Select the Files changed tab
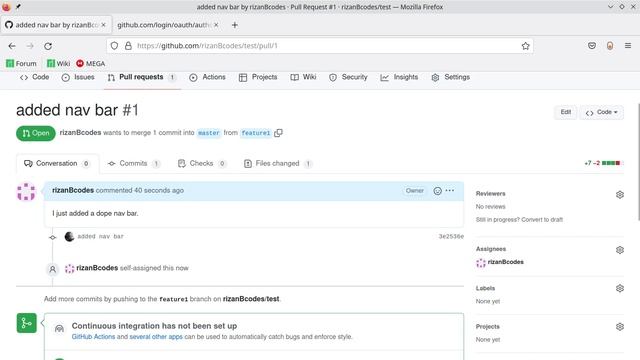The height and width of the screenshot is (360, 640). [x=278, y=164]
